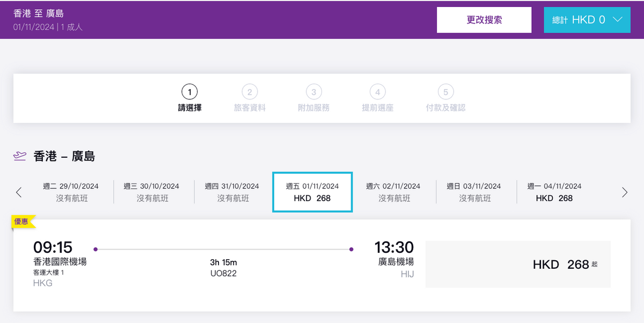Viewport: 644px width, 323px height.
Task: Choose date 週四 31/10/2024
Action: click(232, 192)
